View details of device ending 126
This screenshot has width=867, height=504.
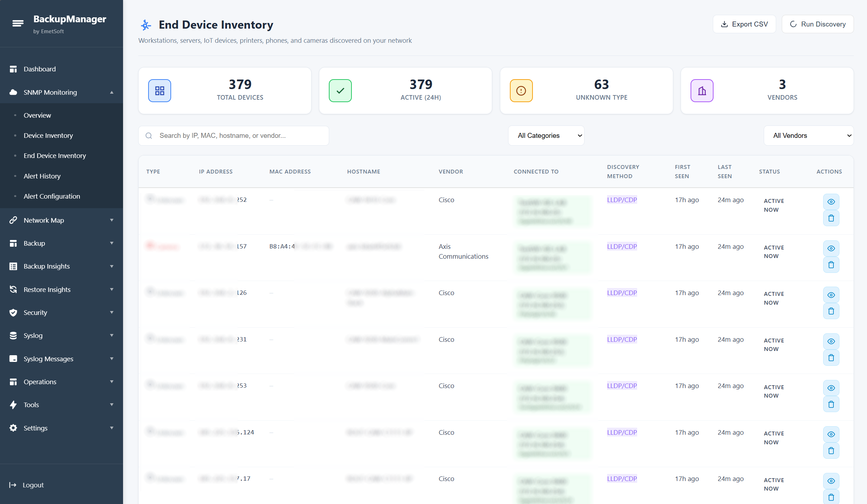tap(831, 295)
